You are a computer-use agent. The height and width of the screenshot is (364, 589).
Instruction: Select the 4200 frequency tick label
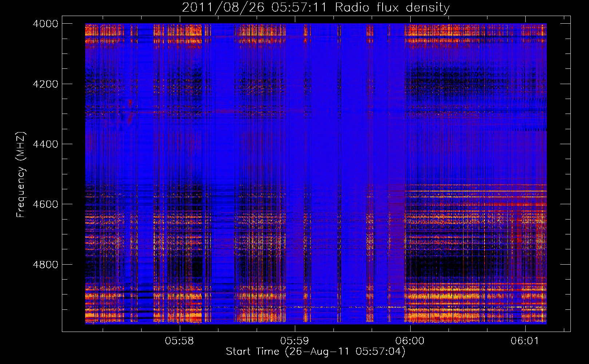click(x=46, y=84)
